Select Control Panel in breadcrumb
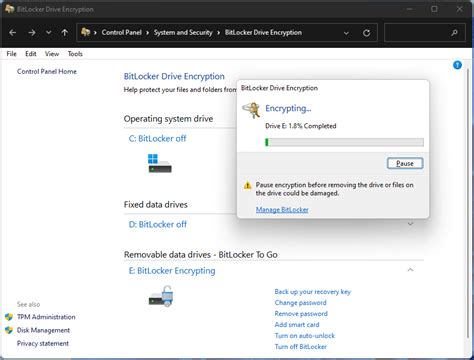Viewport: 474px width, 360px height. click(x=122, y=32)
